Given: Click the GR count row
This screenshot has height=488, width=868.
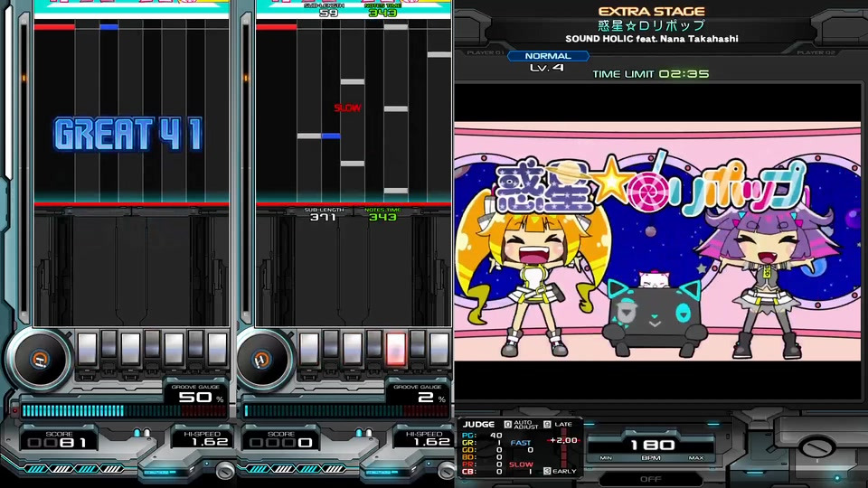Looking at the screenshot, I should click(482, 443).
